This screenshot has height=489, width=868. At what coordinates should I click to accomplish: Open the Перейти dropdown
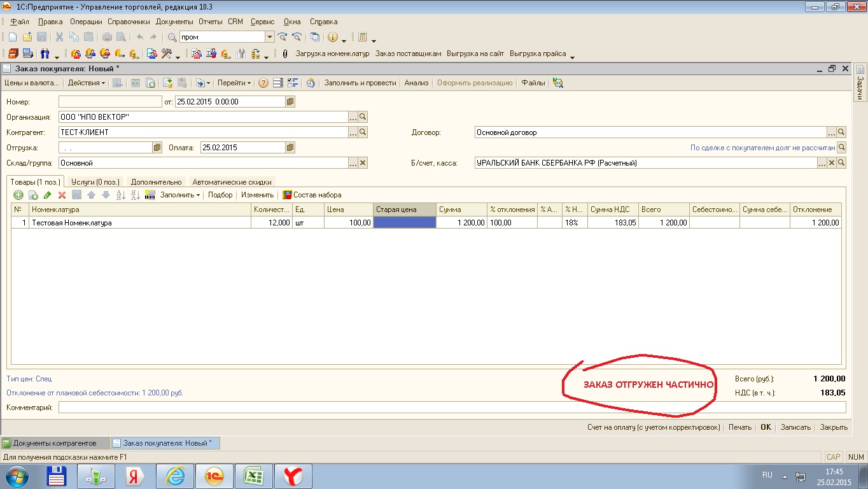(234, 83)
